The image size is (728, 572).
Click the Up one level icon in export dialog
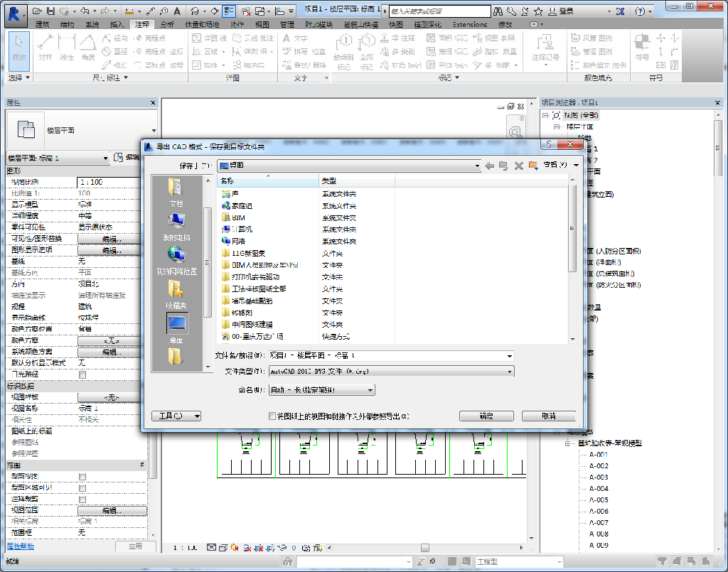click(503, 166)
